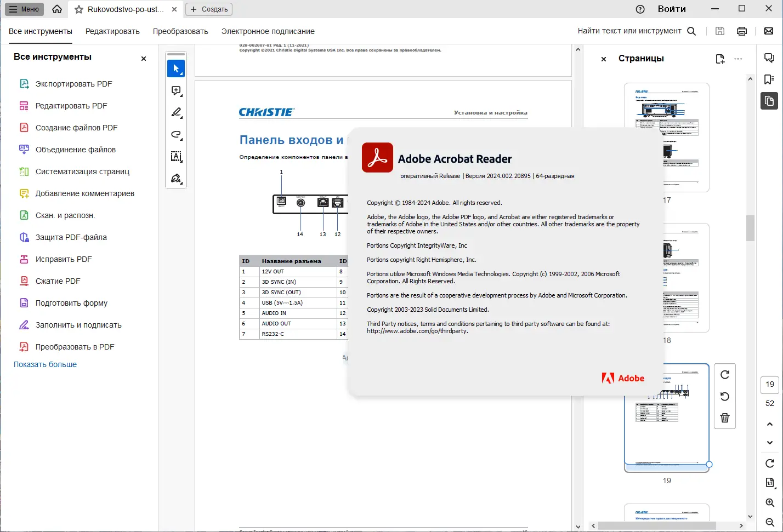
Task: Open Преобразовать в PDF tool
Action: (75, 347)
